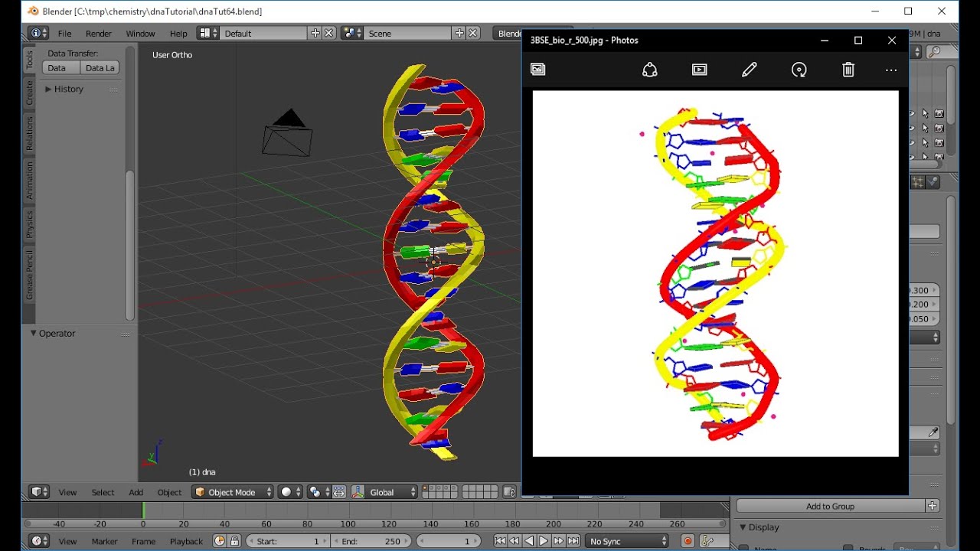Open the See more menu in Photos
Screen dimensions: 980x551
pyautogui.click(x=891, y=70)
